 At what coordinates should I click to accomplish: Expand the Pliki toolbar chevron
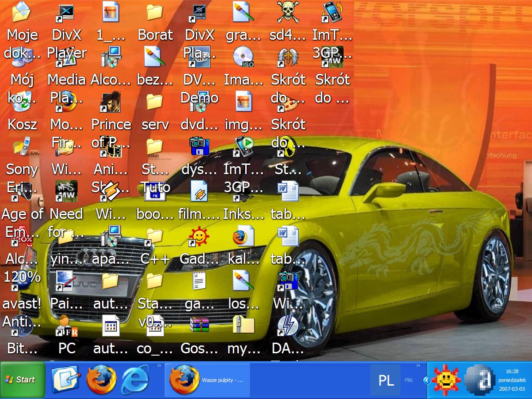tap(418, 366)
